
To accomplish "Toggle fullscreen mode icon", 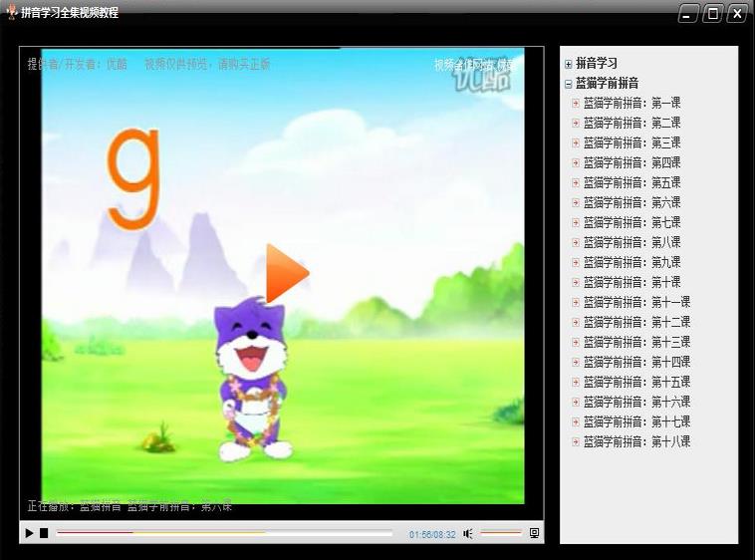I will click(535, 534).
